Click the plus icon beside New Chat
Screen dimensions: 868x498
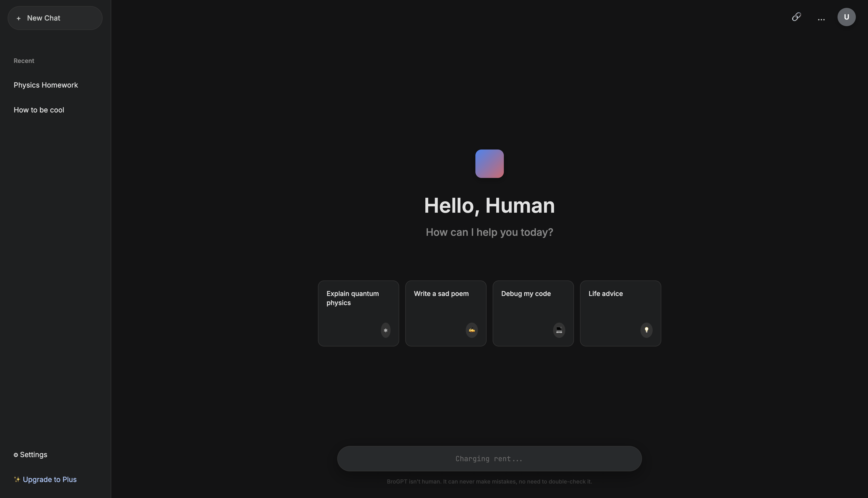pyautogui.click(x=19, y=18)
